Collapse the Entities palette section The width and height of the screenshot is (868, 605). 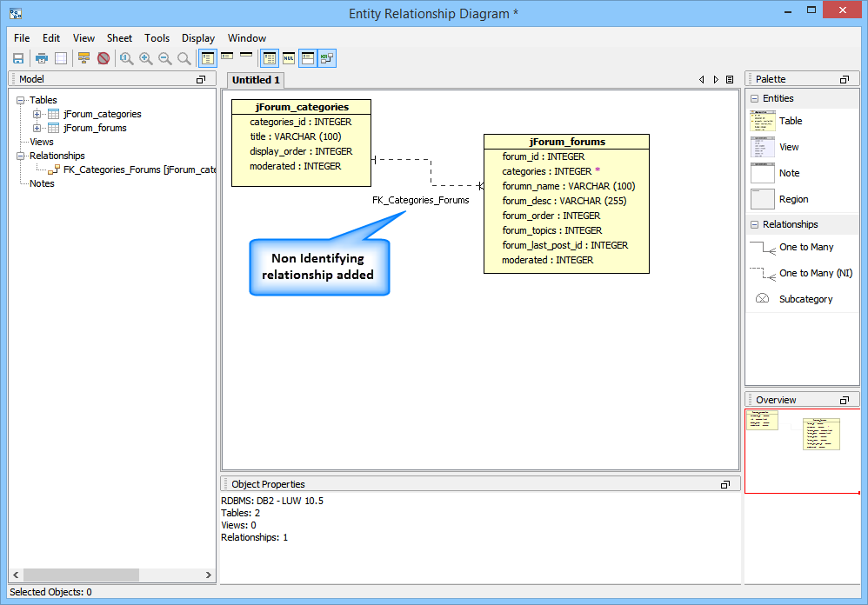(x=755, y=98)
